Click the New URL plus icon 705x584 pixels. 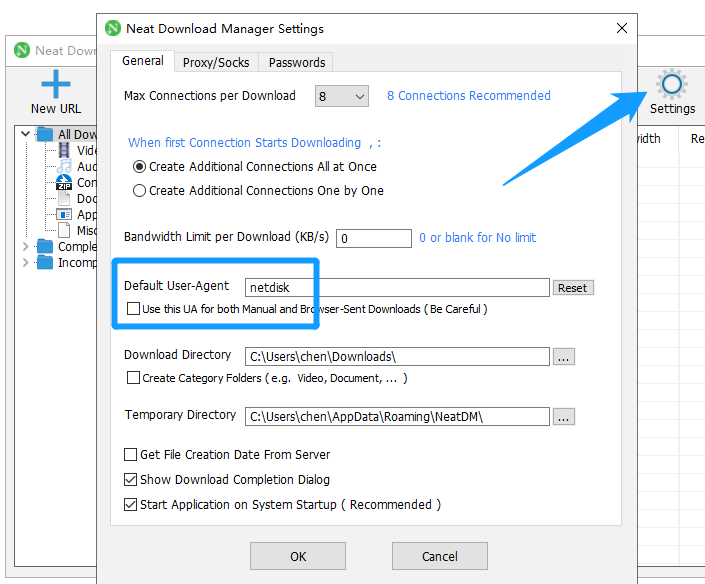56,84
